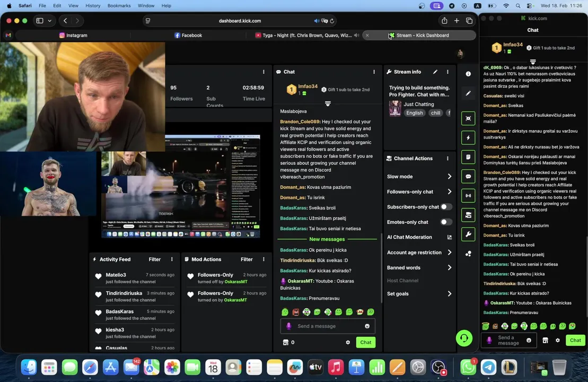Screen dimensions: 588x382
Task: Open Mod Actions Filter
Action: tap(247, 259)
